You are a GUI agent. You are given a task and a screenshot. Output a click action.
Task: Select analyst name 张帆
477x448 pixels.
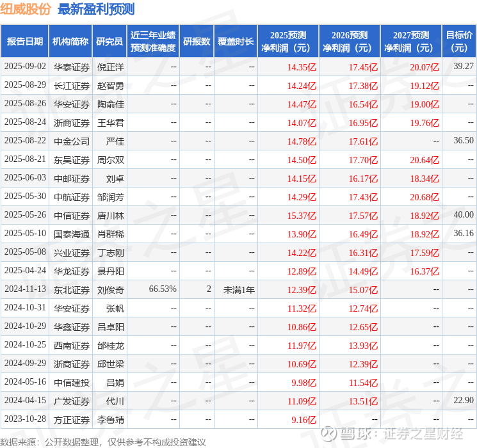pyautogui.click(x=115, y=308)
